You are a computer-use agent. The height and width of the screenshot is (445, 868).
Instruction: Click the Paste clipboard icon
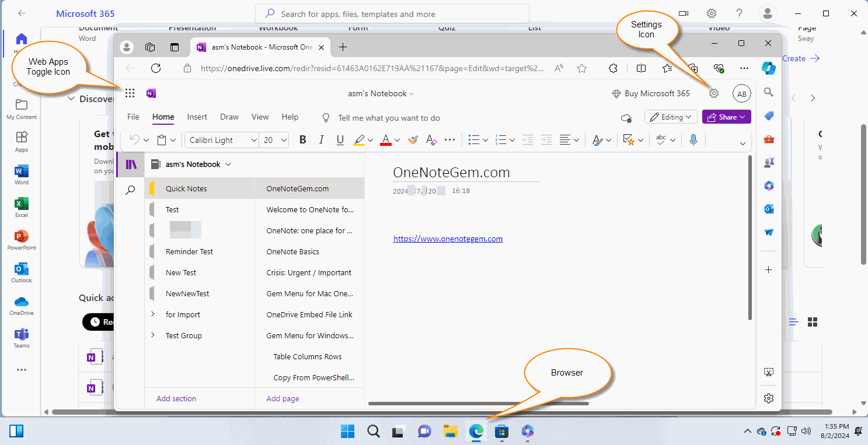162,140
